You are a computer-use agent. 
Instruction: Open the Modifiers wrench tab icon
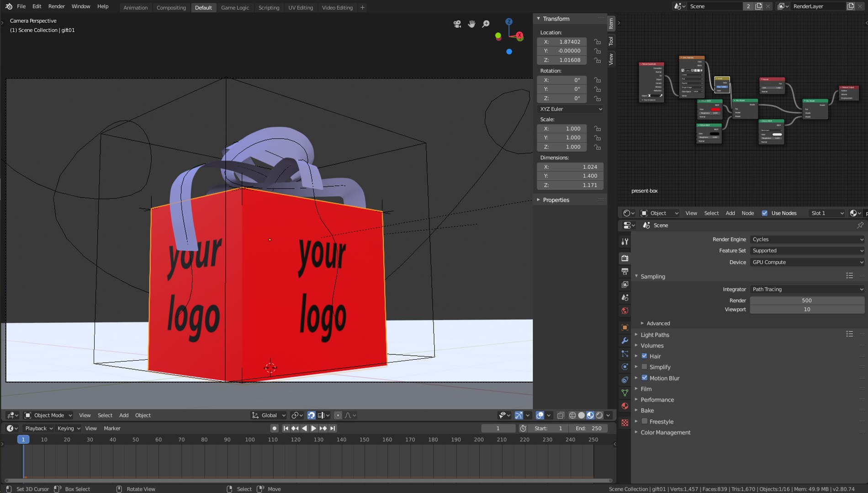(x=625, y=341)
